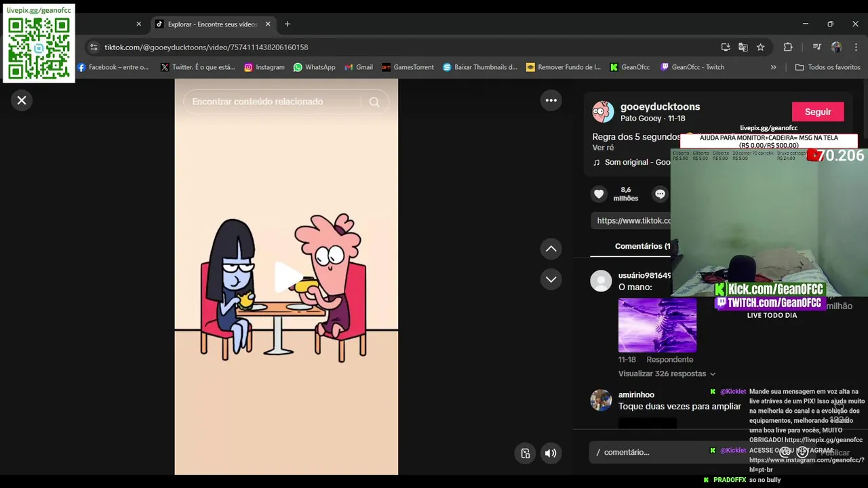Open the media control icon in toolbar
Viewport: 868px width, 488px height.
pyautogui.click(x=816, y=47)
